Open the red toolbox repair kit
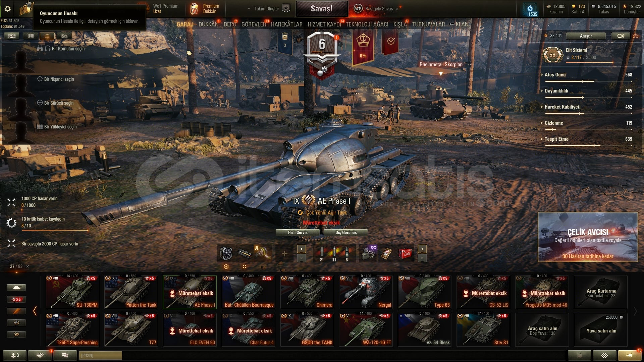Image resolution: width=644 pixels, height=362 pixels. click(x=405, y=253)
